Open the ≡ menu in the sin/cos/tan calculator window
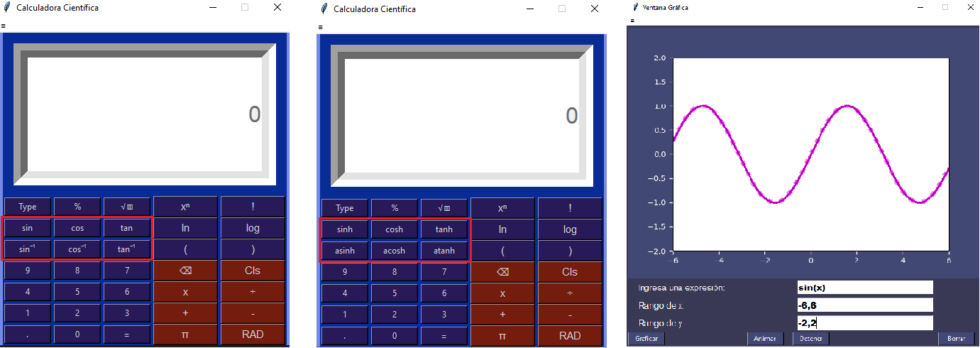Screen dimensions: 980x348 pyautogui.click(x=3, y=26)
